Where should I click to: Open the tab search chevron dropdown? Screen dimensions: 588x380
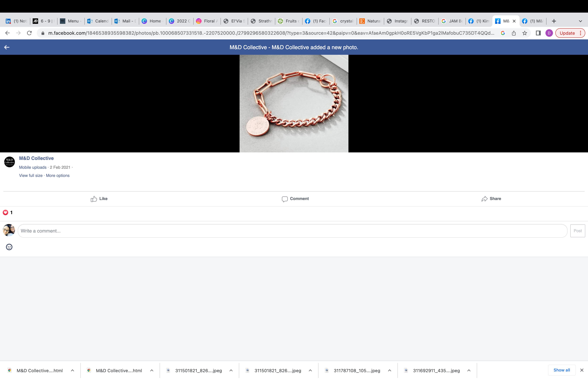click(580, 21)
